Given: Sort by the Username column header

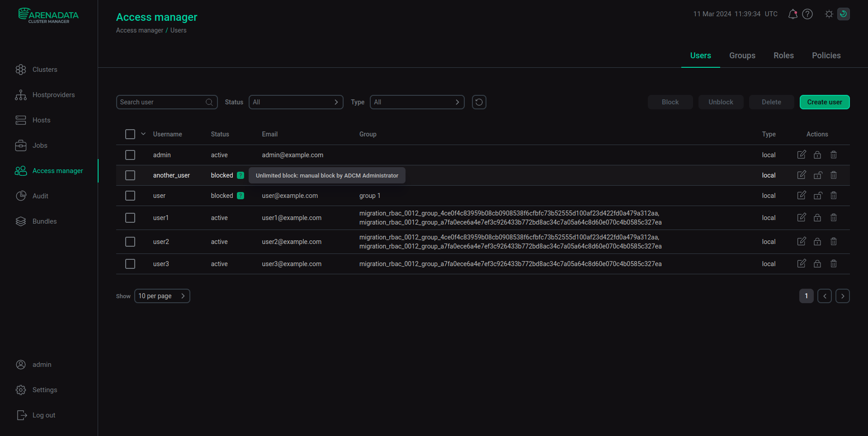Looking at the screenshot, I should (167, 134).
